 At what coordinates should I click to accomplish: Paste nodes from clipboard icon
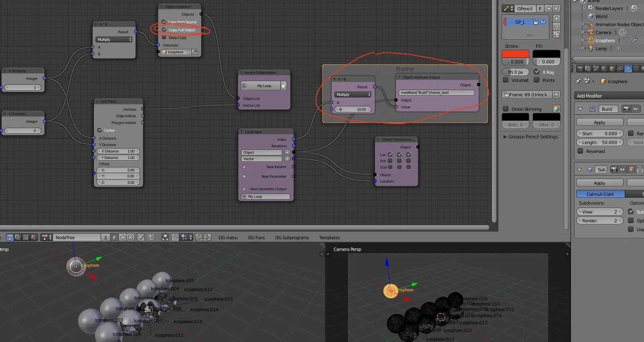(207, 237)
